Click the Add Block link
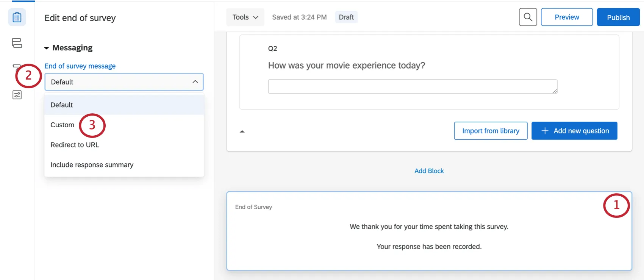644x280 pixels. (x=429, y=171)
